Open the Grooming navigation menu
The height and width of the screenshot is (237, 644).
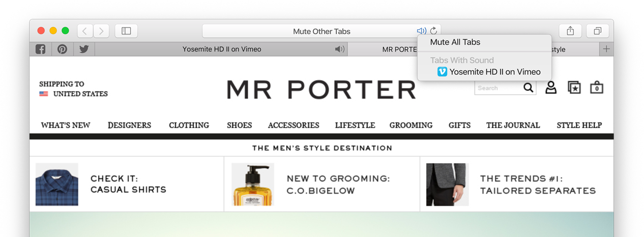coord(411,125)
